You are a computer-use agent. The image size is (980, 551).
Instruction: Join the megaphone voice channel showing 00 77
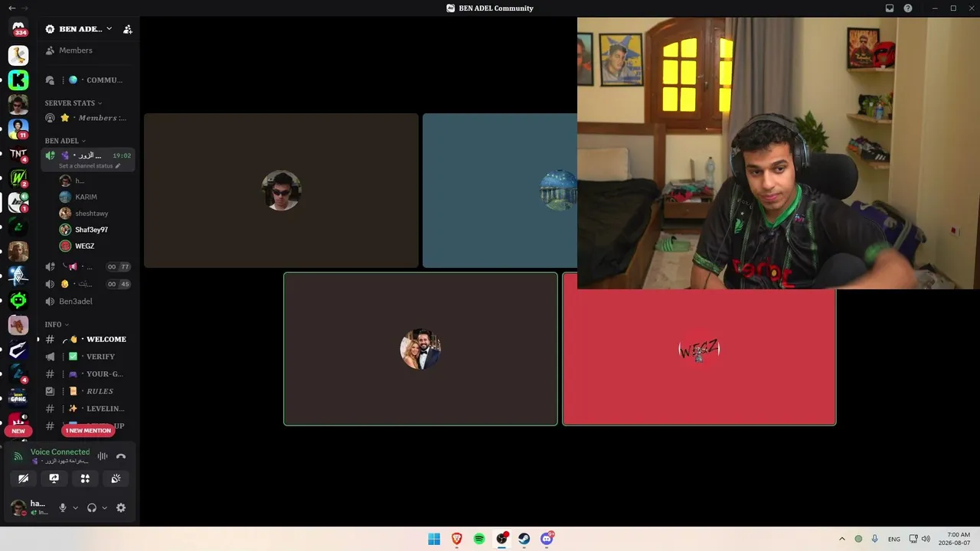tap(88, 267)
